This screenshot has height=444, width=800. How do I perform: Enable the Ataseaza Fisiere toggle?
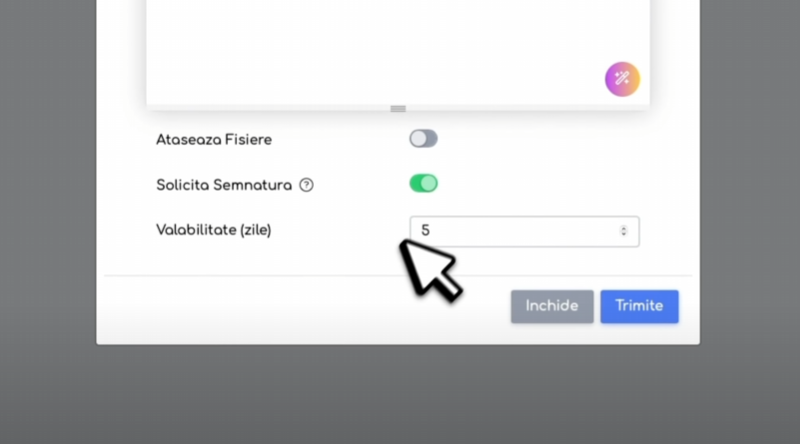pyautogui.click(x=423, y=138)
